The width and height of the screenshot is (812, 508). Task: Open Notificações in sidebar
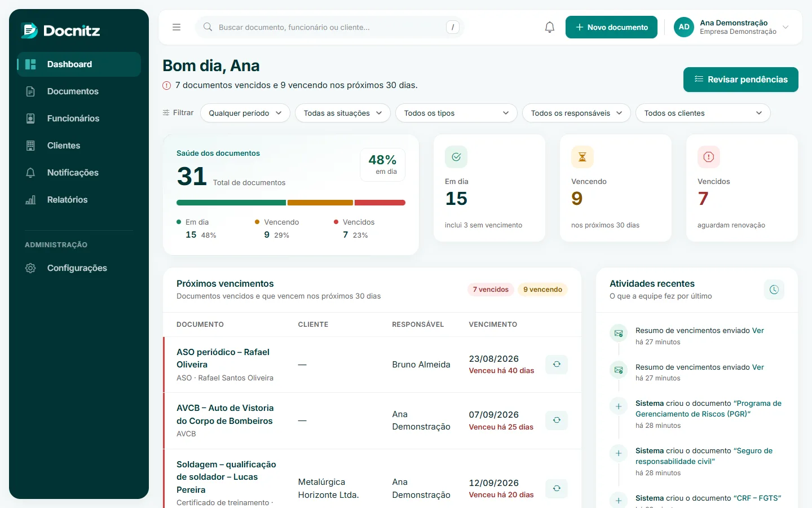pos(79,173)
